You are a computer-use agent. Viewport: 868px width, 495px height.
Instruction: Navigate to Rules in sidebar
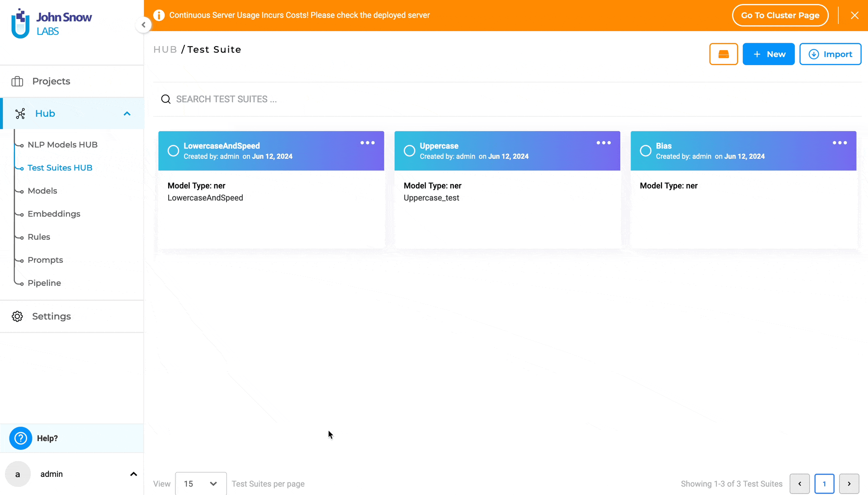(38, 236)
